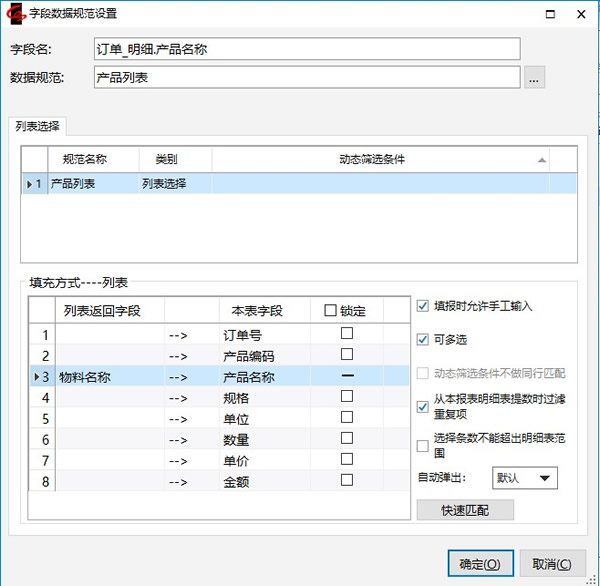Viewport: 600px width, 586px height.
Task: Toggle 填报时允许手工输入 checkbox
Action: [423, 306]
